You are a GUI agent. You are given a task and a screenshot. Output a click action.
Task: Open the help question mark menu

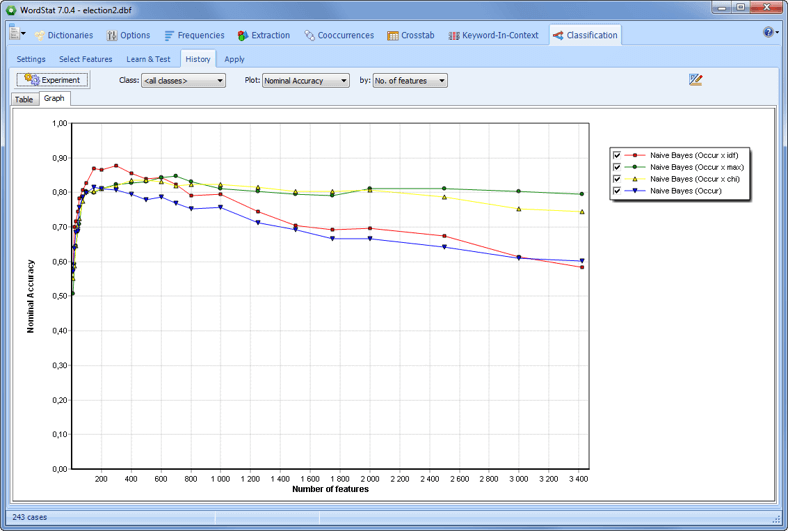pos(769,33)
